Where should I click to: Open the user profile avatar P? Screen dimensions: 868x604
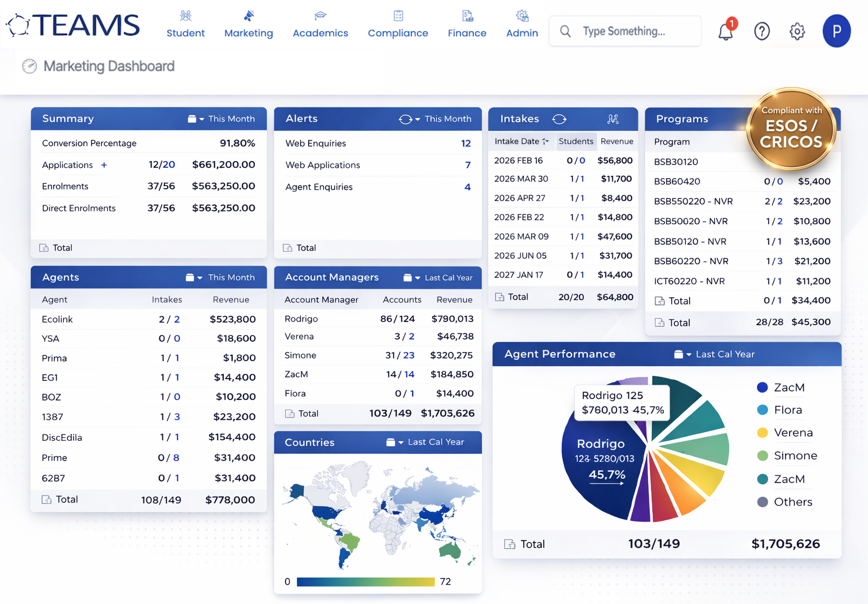point(836,31)
